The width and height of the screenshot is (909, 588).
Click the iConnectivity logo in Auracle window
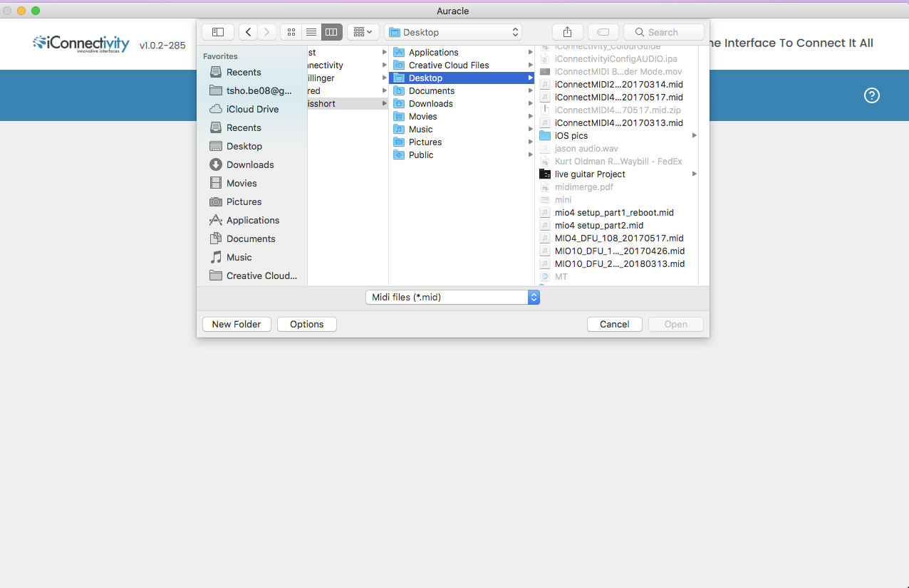point(81,44)
